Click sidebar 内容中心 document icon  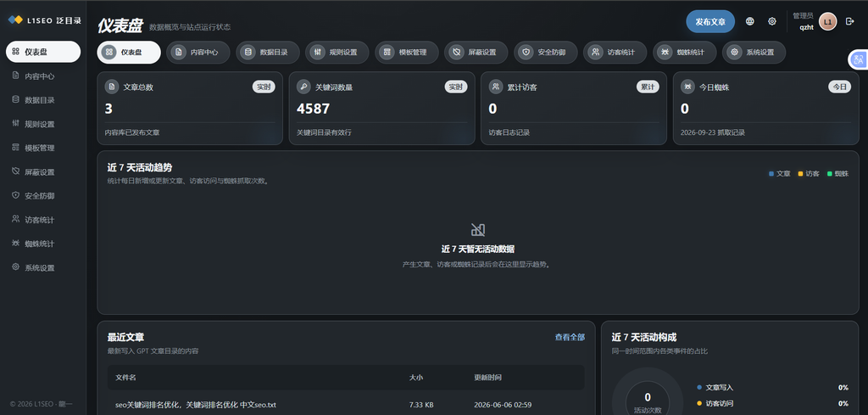tap(15, 76)
